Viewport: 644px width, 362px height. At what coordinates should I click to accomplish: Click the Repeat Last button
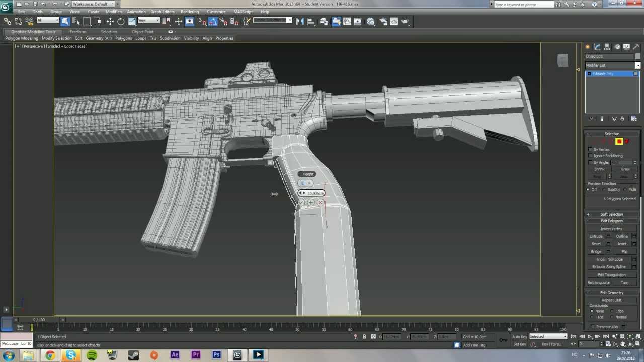[x=611, y=300]
